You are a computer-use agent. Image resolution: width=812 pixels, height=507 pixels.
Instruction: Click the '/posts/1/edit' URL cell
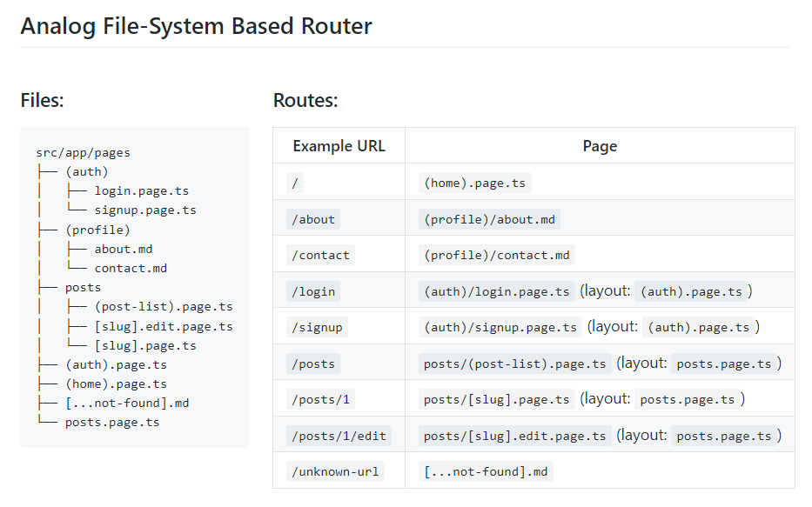339,436
